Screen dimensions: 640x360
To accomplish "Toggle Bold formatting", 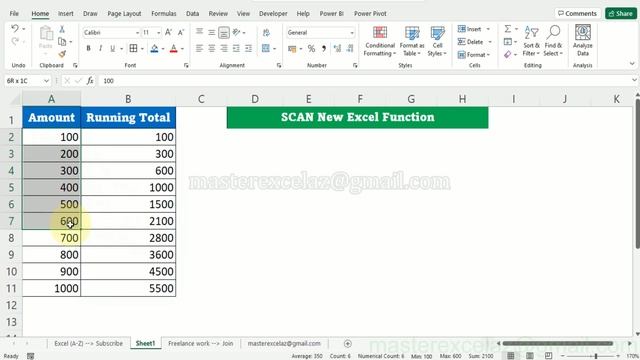I will pos(88,49).
